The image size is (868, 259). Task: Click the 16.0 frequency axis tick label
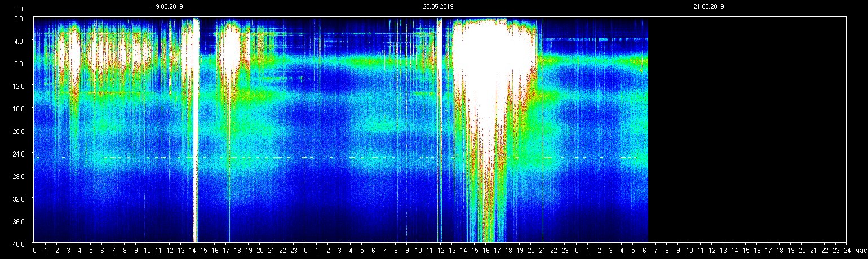[x=18, y=109]
